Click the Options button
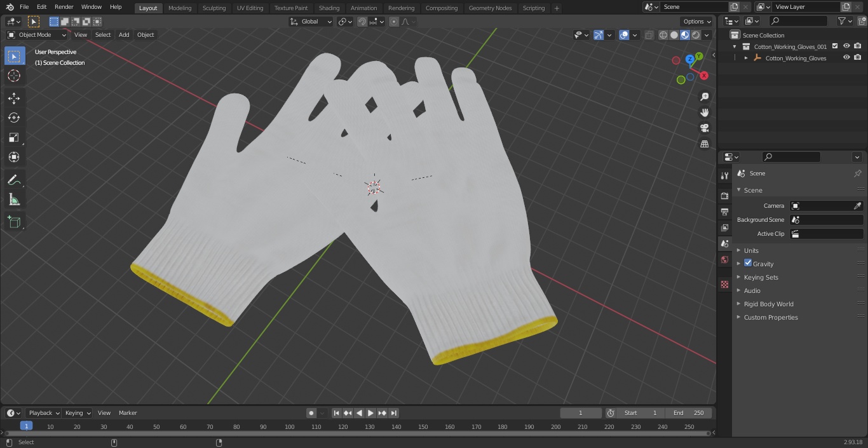 click(x=698, y=22)
